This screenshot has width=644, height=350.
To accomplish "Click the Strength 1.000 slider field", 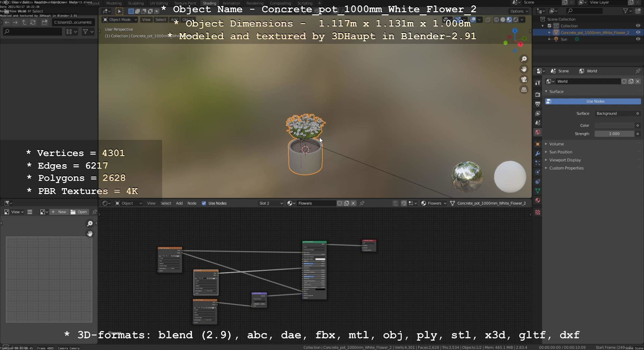I will (614, 134).
